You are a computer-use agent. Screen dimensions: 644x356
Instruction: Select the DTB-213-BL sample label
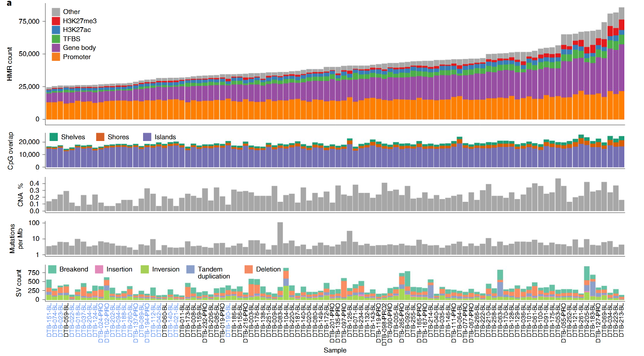(622, 320)
